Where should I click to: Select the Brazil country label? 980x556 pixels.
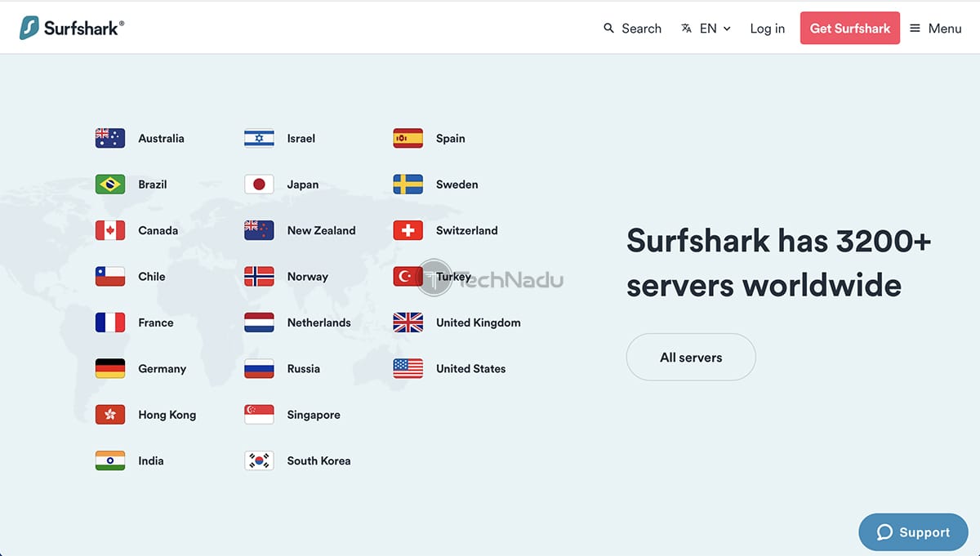click(x=152, y=185)
